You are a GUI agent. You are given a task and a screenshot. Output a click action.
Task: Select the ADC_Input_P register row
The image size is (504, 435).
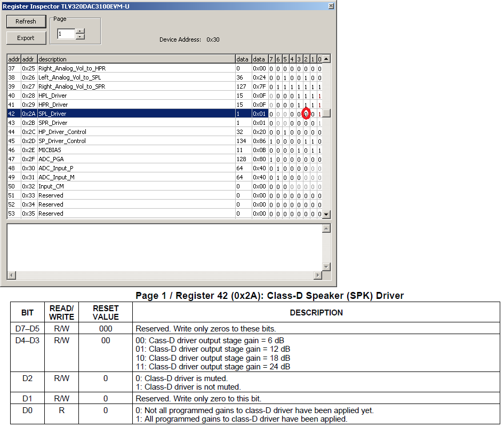(165, 168)
